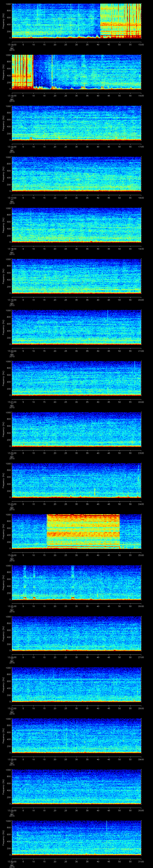Click the red noise block starting the 13:15 spectrogram
The height and width of the screenshot is (868, 153).
[23, 72]
